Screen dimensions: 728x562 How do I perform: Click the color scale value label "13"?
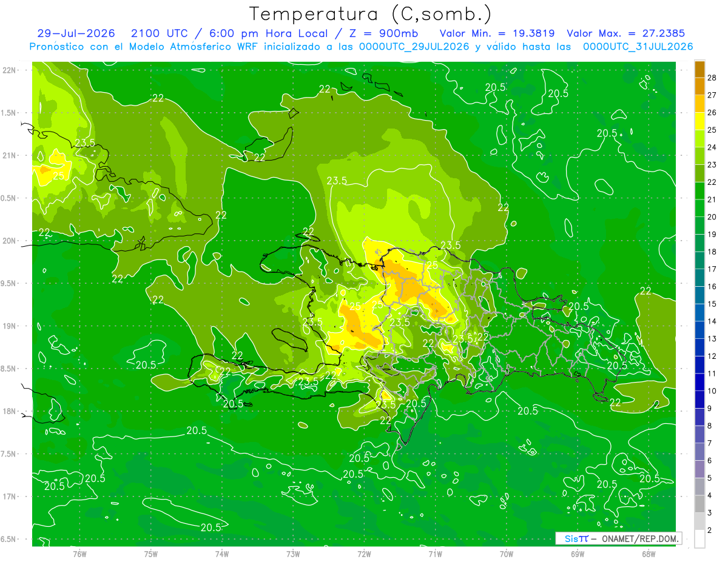[712, 338]
